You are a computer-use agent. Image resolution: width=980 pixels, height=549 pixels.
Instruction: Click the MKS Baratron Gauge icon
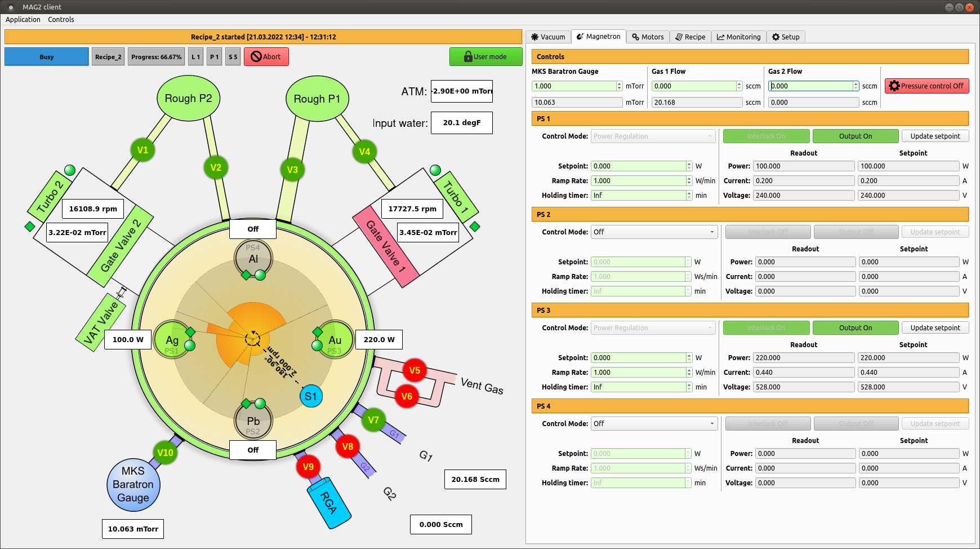(x=133, y=485)
